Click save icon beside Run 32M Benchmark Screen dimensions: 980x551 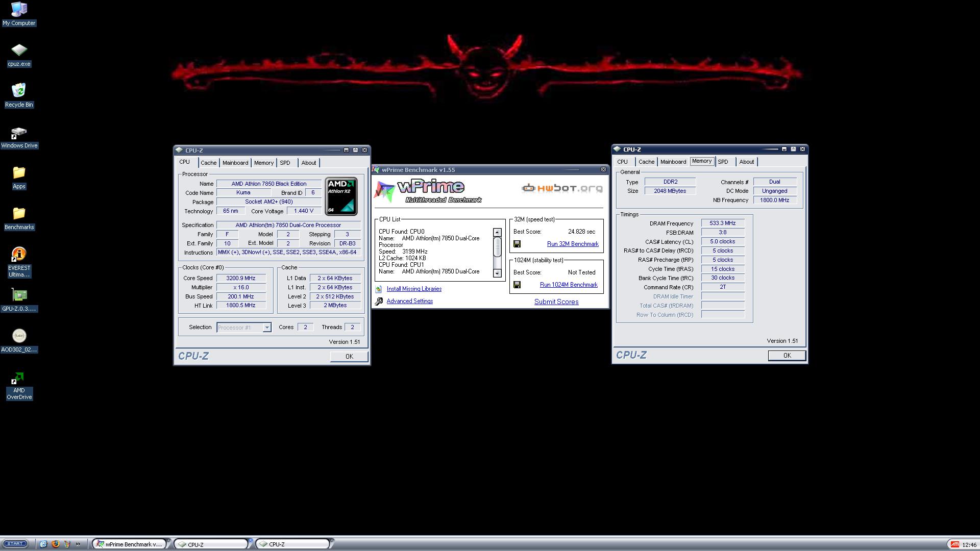tap(517, 244)
